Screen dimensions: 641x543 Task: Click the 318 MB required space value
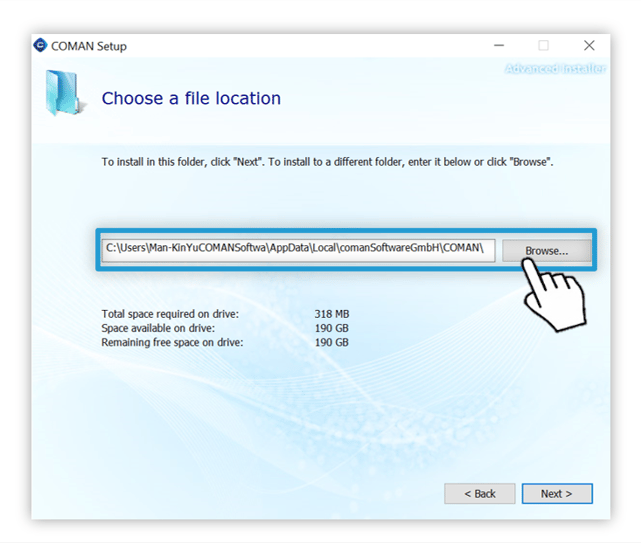(331, 314)
